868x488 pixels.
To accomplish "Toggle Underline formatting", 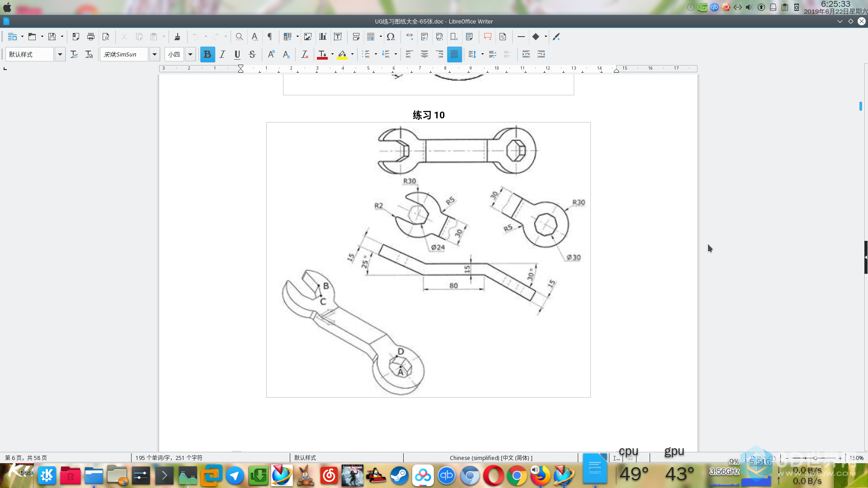I will [237, 54].
